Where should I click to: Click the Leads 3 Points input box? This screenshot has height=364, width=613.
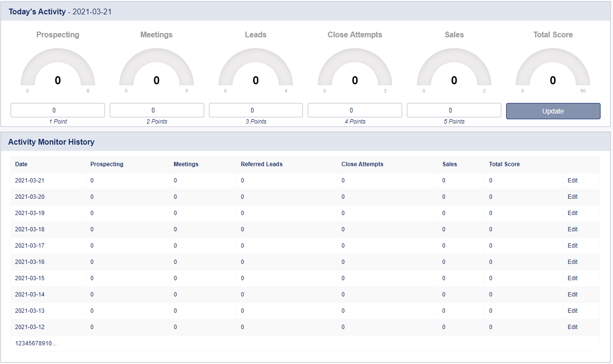[255, 110]
